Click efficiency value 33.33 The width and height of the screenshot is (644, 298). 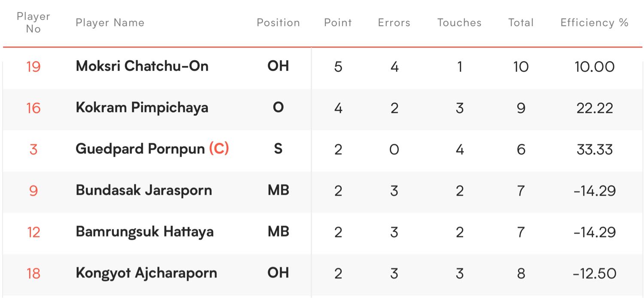coord(595,149)
